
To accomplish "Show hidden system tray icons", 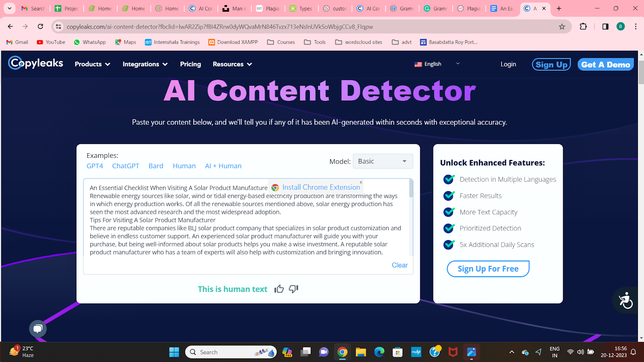I will [512, 352].
